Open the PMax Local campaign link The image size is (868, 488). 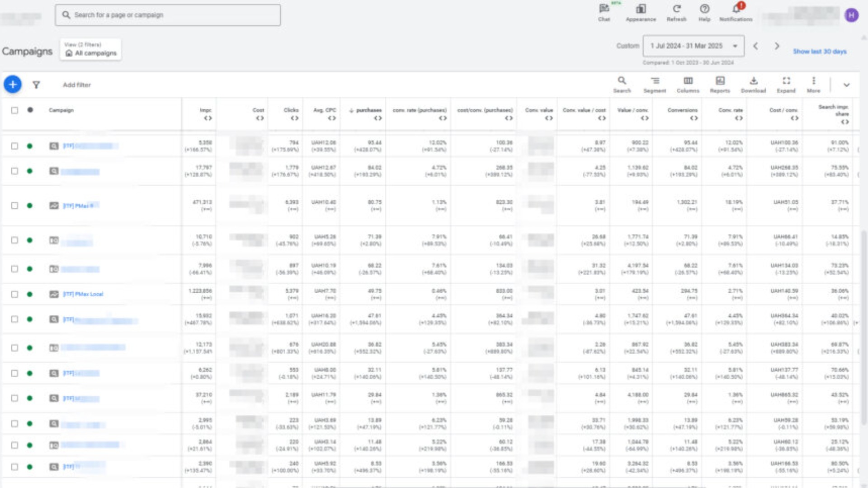coord(83,294)
